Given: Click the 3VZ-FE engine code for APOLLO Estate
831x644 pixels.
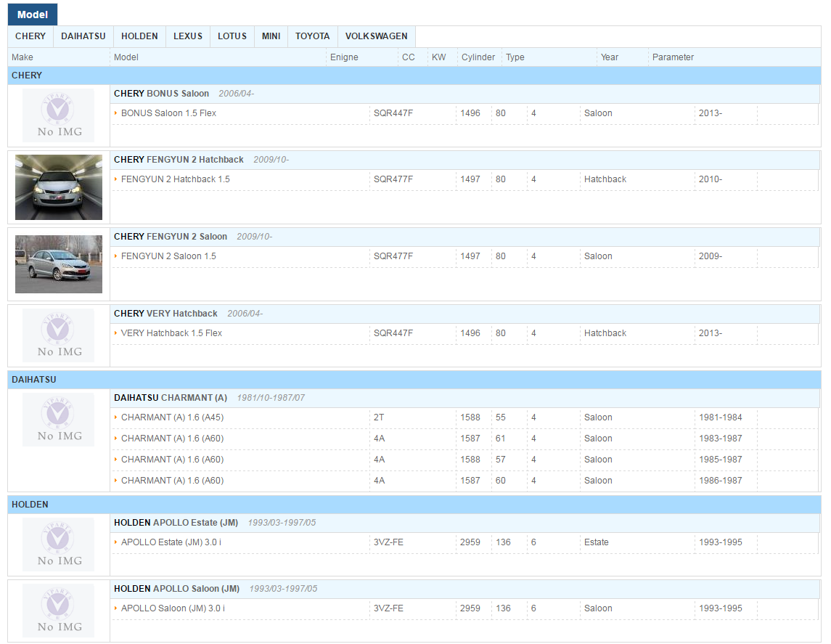Looking at the screenshot, I should point(388,542).
